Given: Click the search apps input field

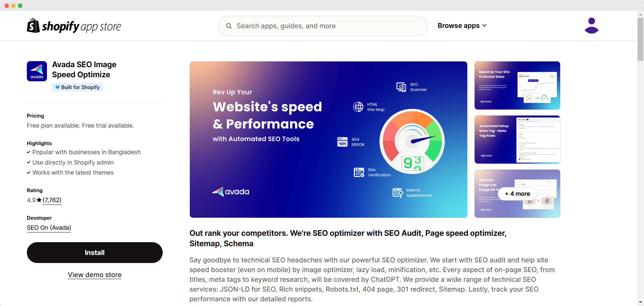Looking at the screenshot, I should (322, 26).
